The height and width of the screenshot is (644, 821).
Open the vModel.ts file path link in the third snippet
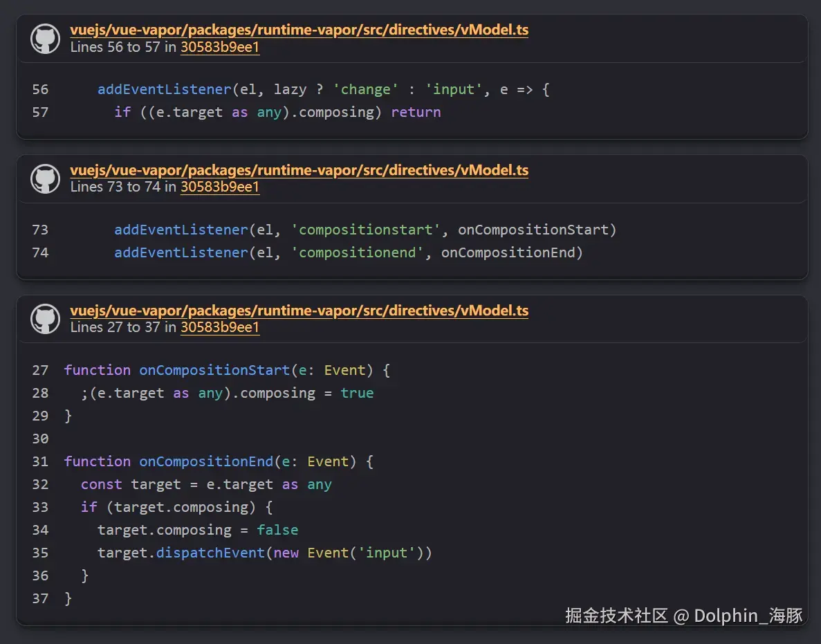click(299, 310)
